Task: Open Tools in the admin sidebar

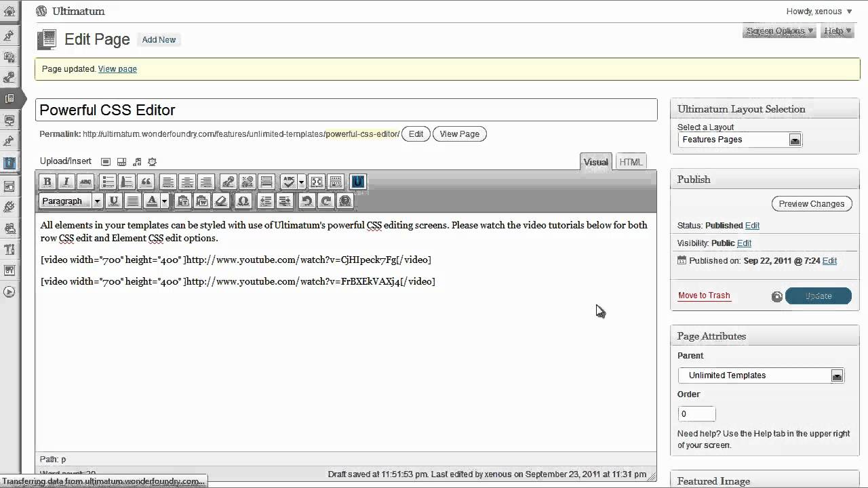Action: tap(9, 249)
